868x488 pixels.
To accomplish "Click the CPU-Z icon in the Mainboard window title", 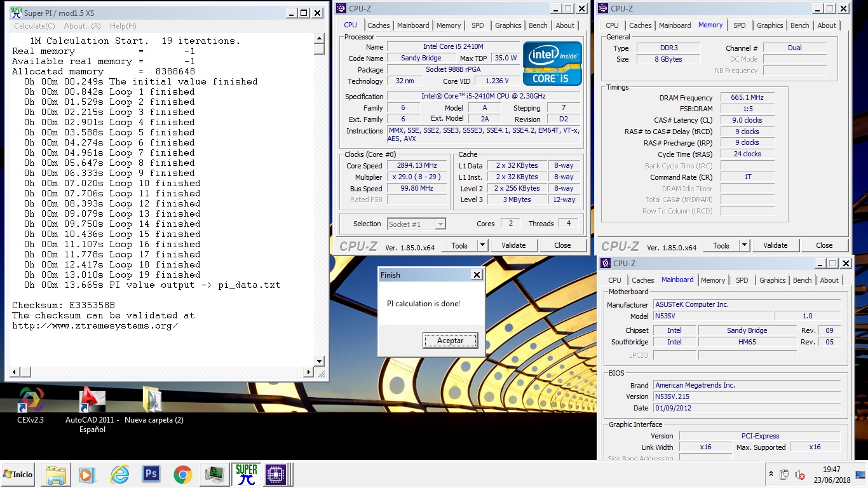I will 606,263.
